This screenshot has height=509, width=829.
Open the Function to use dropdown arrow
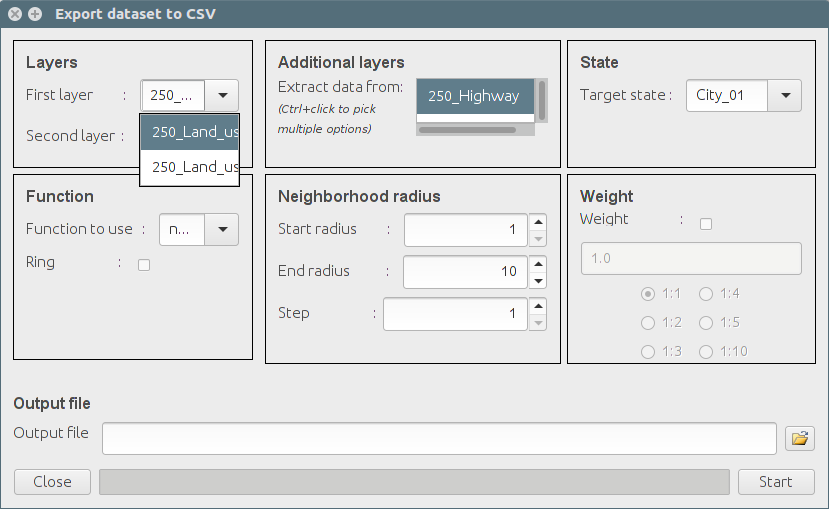pyautogui.click(x=222, y=229)
